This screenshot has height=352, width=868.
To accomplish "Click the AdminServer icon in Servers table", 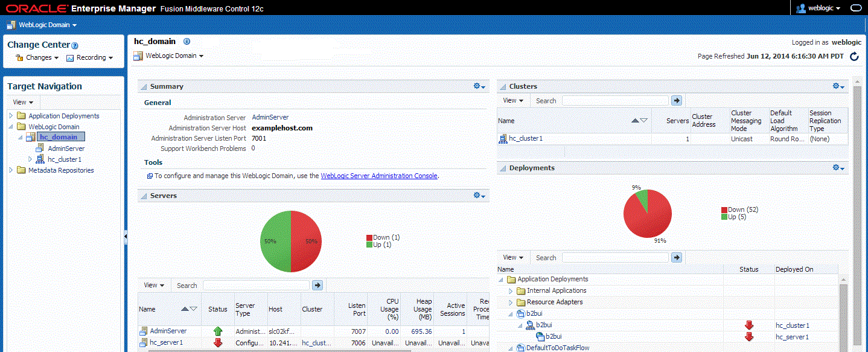I will click(x=144, y=331).
